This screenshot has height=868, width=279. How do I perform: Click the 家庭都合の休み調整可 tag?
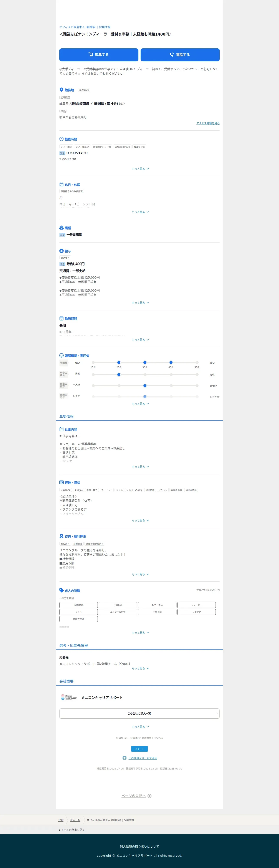71,191
